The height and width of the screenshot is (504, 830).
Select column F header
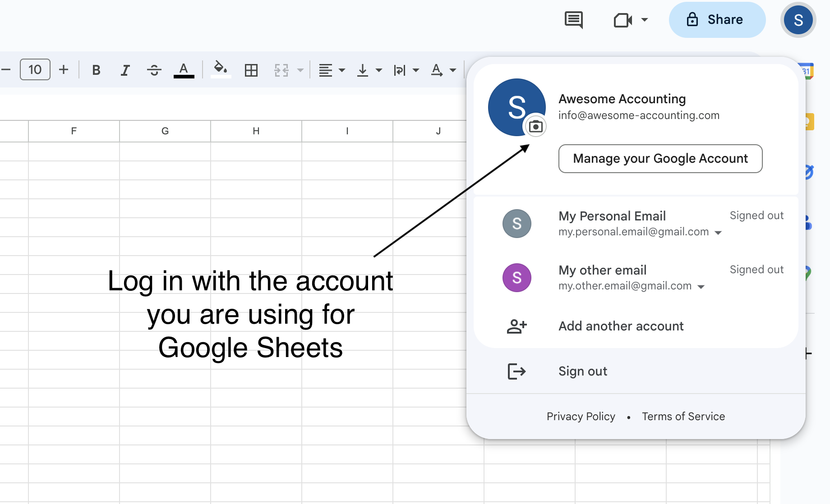click(x=74, y=131)
